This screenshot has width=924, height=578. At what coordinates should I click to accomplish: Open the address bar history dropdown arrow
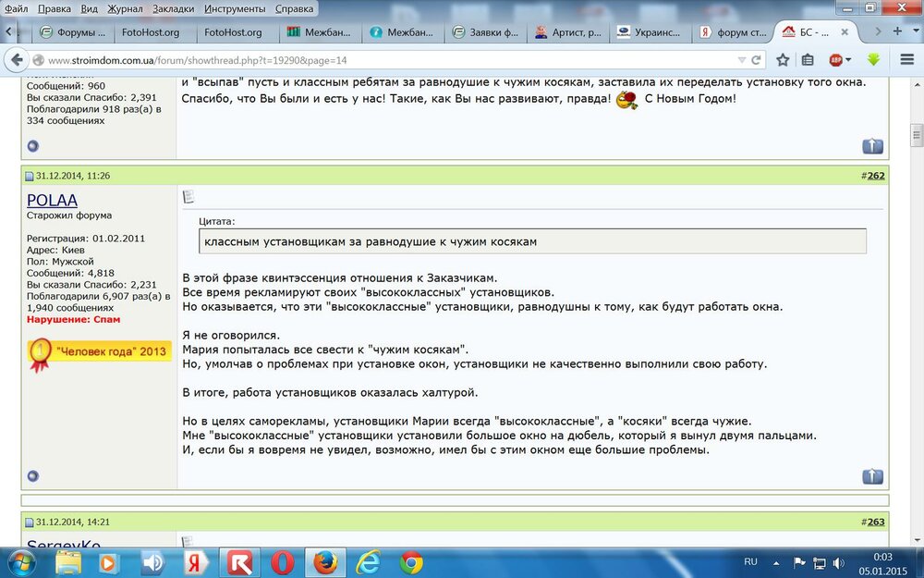pos(741,59)
